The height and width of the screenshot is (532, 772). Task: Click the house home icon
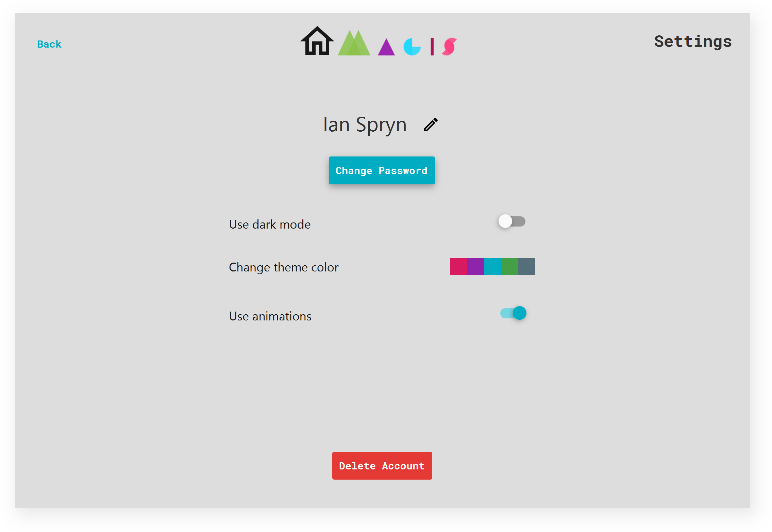point(317,41)
